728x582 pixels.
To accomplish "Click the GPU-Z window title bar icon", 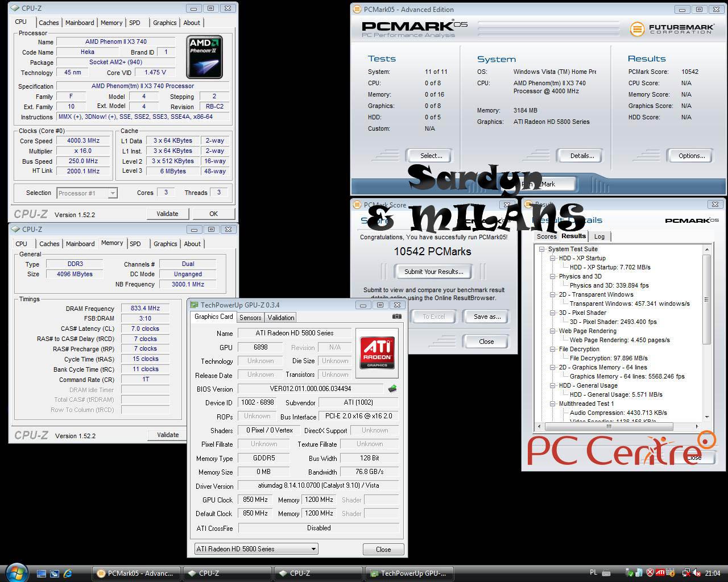I will point(195,305).
